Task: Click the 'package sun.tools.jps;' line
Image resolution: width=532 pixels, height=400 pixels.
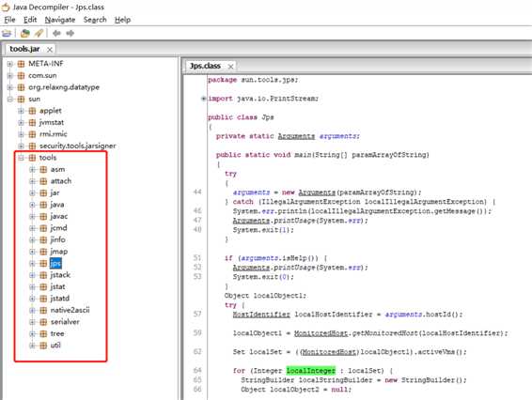Action: pos(253,80)
